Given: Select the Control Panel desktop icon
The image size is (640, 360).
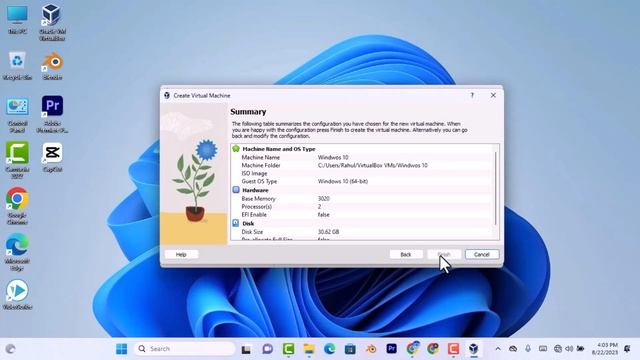Looking at the screenshot, I should coord(17,115).
